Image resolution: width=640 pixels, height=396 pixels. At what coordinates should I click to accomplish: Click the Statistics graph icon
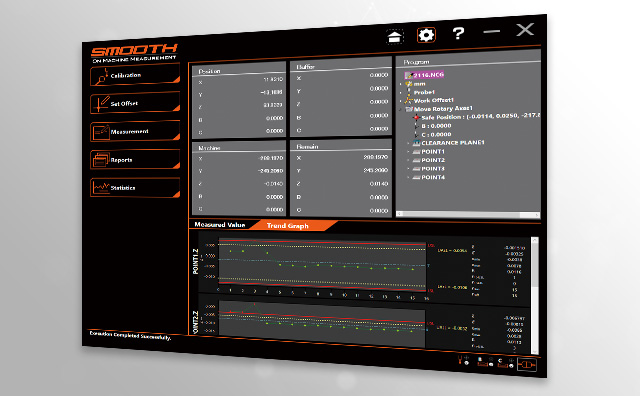pos(101,187)
